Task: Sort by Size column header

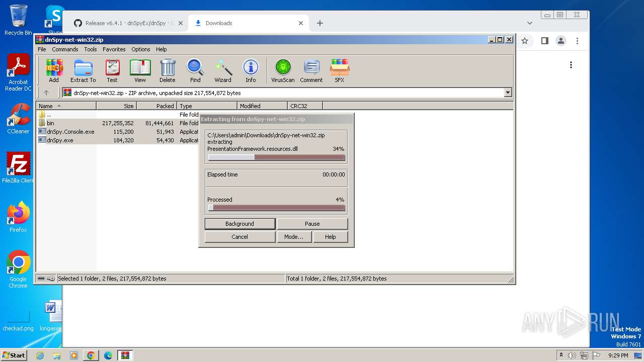Action: pyautogui.click(x=116, y=106)
